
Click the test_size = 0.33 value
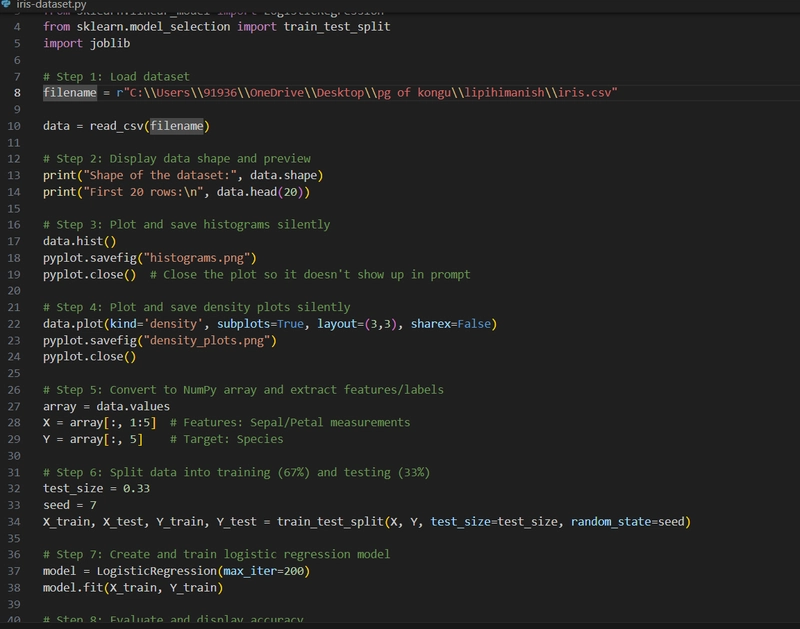click(137, 489)
